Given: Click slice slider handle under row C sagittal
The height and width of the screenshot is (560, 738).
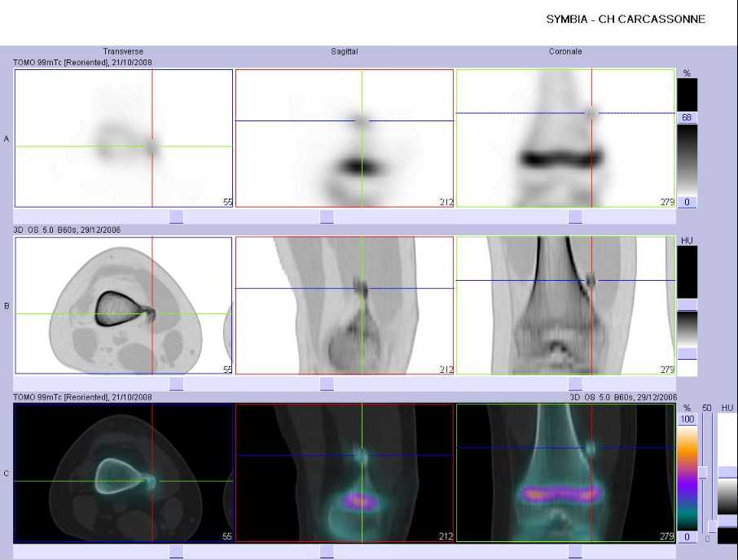Looking at the screenshot, I should (327, 552).
